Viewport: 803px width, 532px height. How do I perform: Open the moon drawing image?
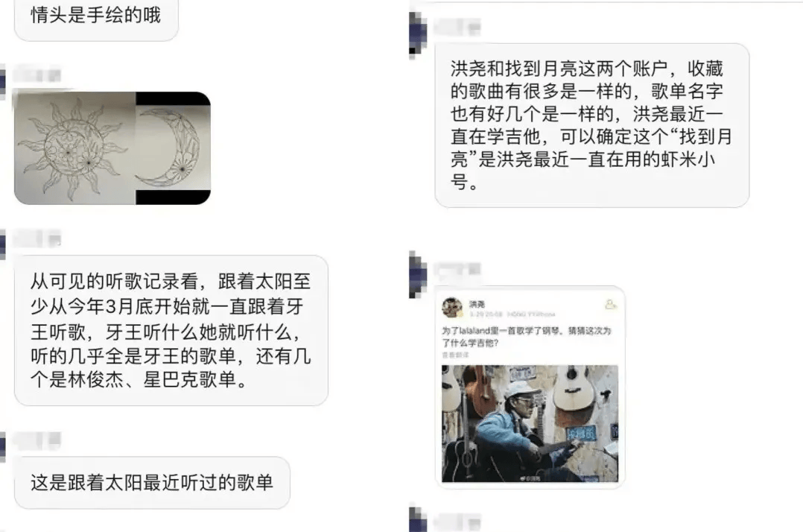(173, 148)
